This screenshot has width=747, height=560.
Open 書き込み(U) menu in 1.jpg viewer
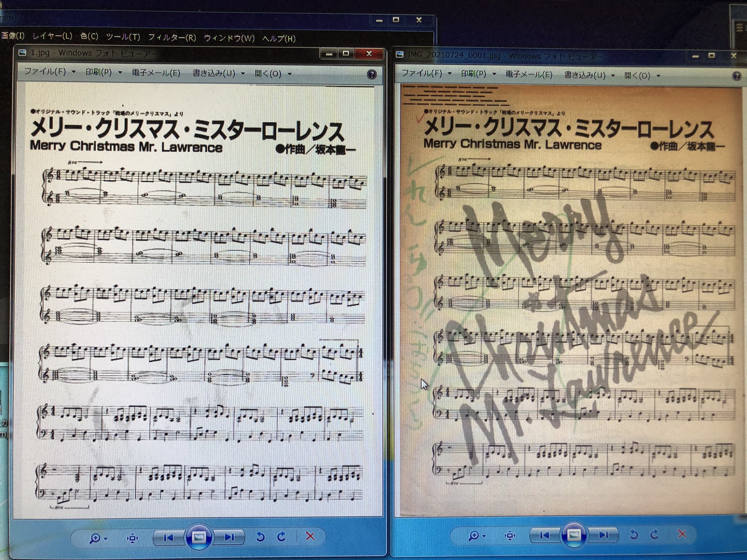(x=218, y=73)
